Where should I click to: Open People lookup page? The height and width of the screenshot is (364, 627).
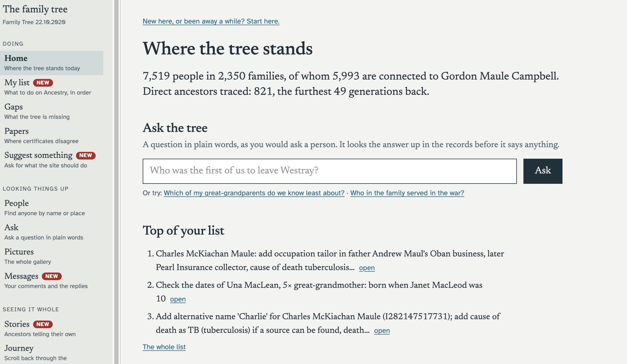tap(52, 208)
